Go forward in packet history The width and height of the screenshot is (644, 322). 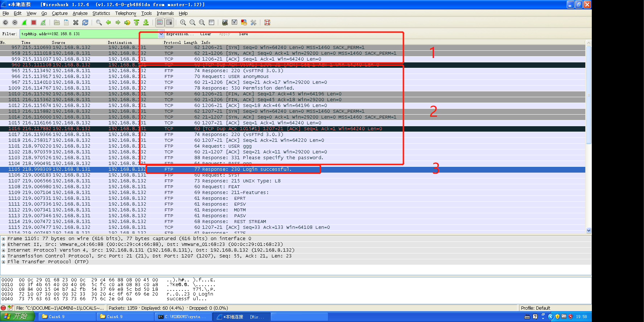coord(118,22)
